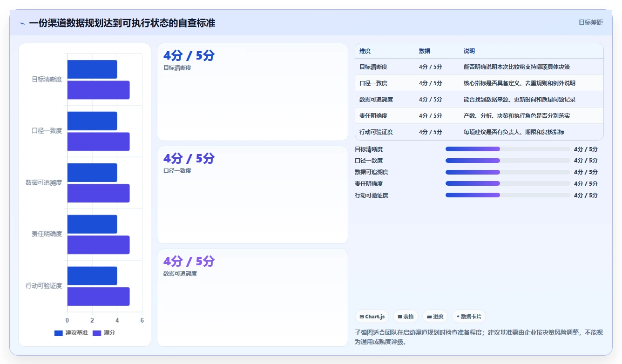The image size is (622, 364).
Task: Click the blue 建议基准 bar for 目标清晰度
Action: [x=92, y=69]
